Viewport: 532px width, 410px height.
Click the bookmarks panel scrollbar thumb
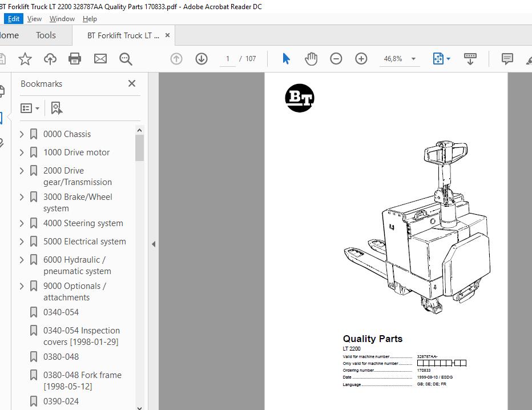(139, 148)
